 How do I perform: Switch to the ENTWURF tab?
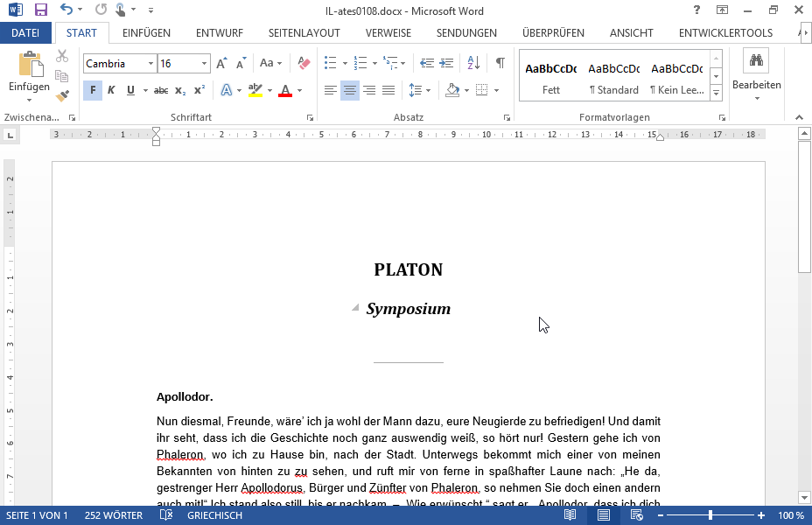tap(220, 33)
